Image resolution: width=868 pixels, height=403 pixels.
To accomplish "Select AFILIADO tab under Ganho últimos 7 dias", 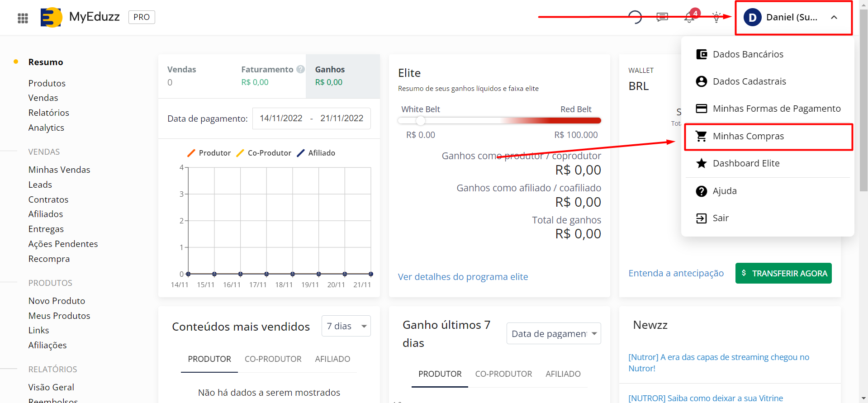I will tap(563, 374).
